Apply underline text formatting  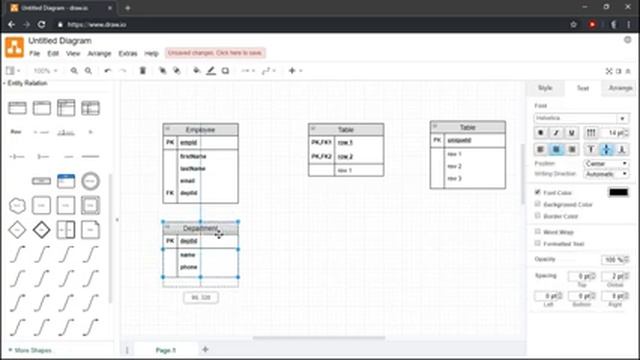coord(571,133)
